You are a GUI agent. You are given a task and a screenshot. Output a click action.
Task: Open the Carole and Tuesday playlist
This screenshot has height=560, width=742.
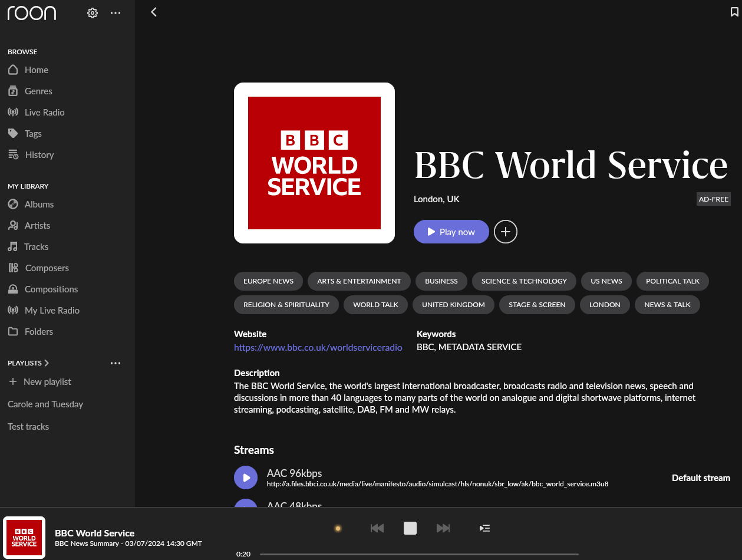point(45,404)
